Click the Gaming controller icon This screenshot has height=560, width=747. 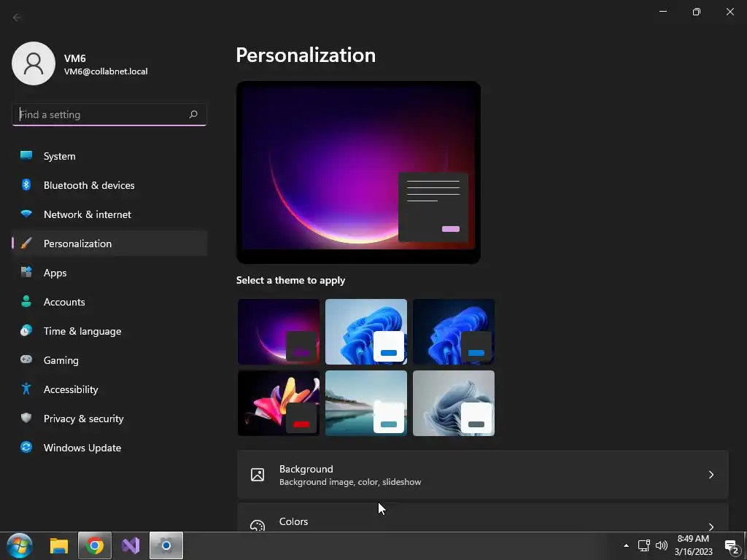(x=26, y=359)
